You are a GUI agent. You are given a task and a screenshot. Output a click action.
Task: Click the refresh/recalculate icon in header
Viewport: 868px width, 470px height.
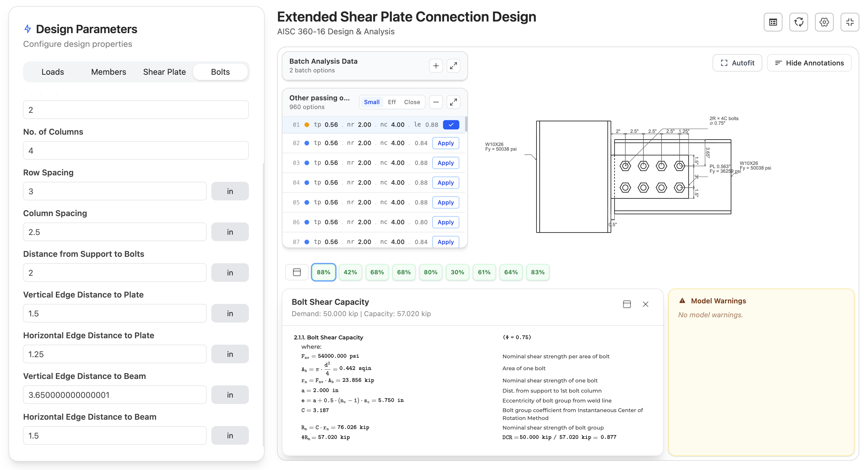799,22
